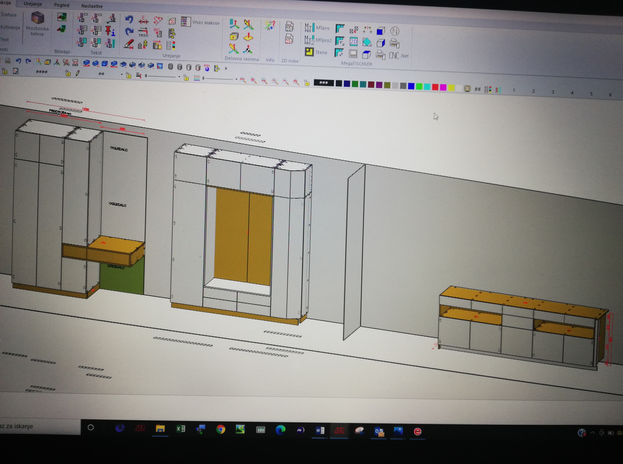Click the Info group icon
Screen dimensions: 623x464
click(x=270, y=26)
